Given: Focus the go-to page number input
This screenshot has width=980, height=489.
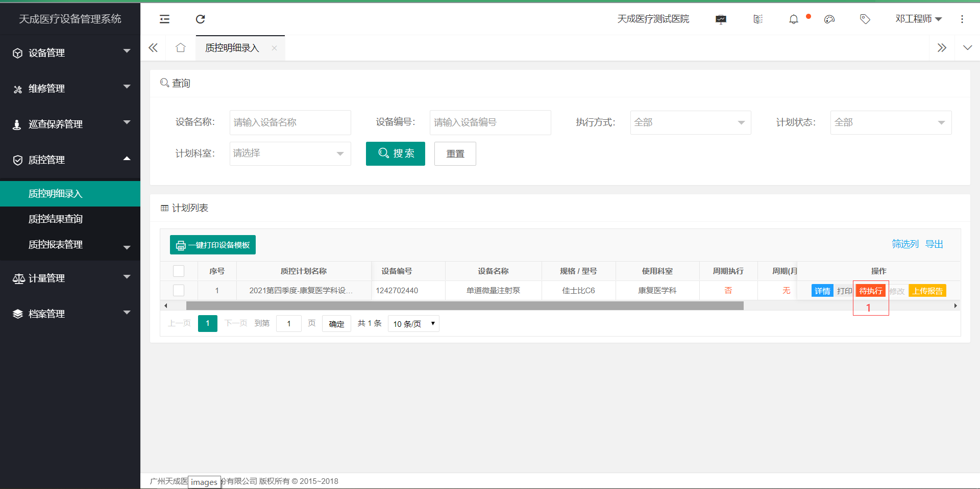Looking at the screenshot, I should 288,323.
